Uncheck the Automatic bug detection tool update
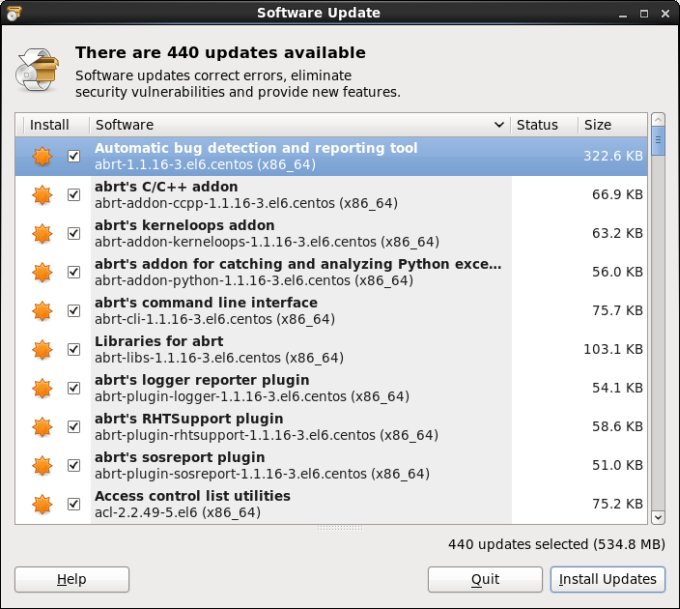Screen dimensions: 680x609 point(74,156)
